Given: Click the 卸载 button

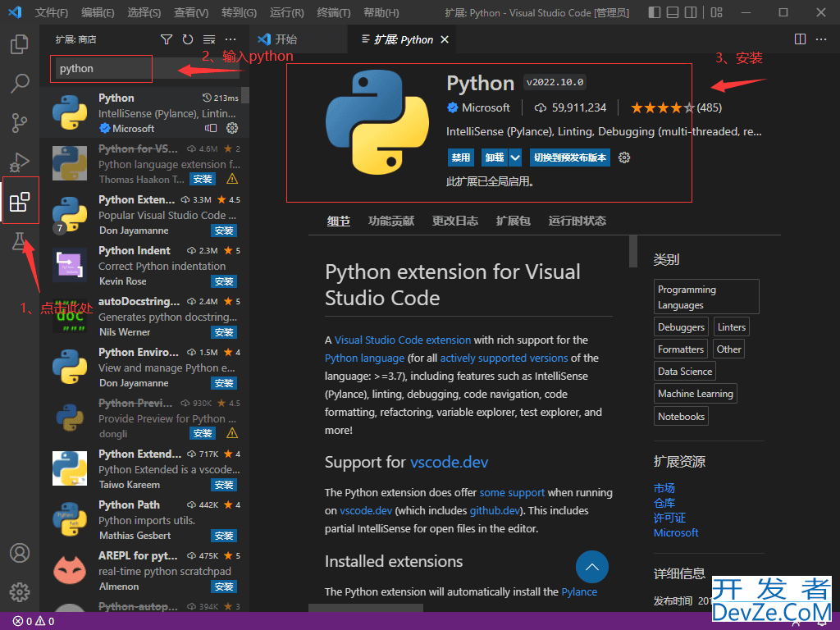Looking at the screenshot, I should 495,157.
